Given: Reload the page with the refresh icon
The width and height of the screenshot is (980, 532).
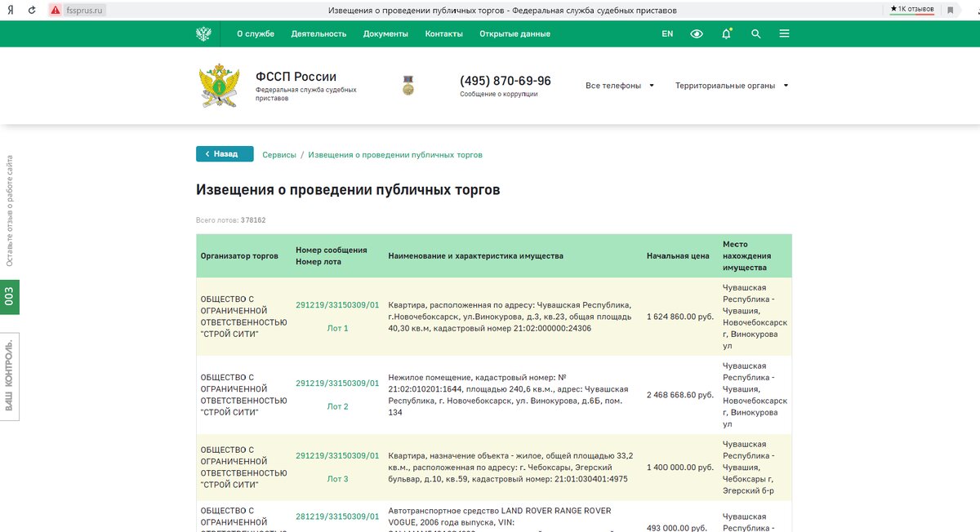Looking at the screenshot, I should (x=31, y=11).
